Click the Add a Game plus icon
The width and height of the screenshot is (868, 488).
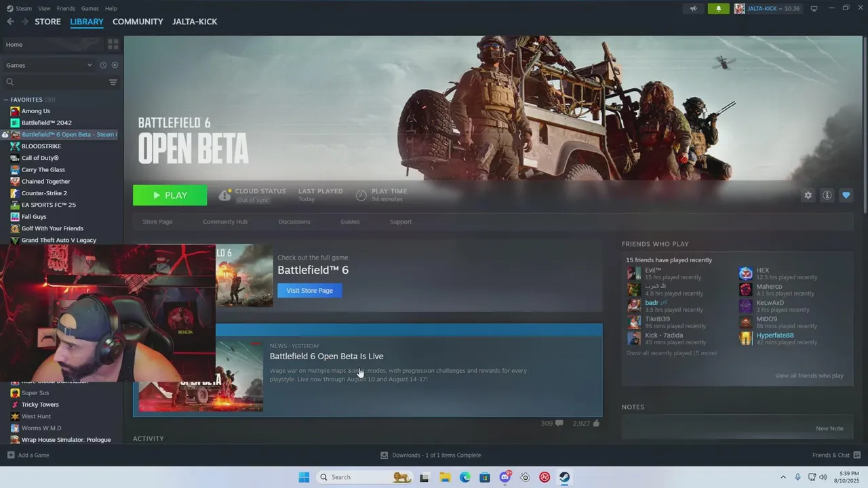(10, 455)
